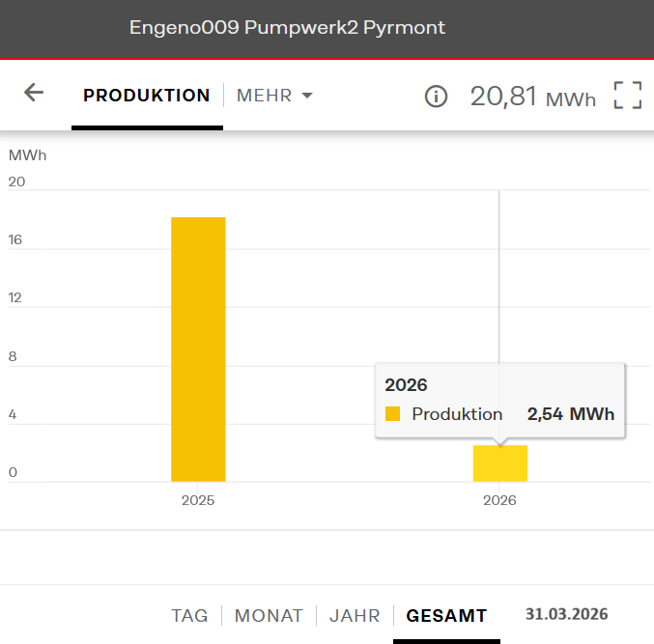
Task: Click the 2026 x-axis label
Action: (499, 500)
